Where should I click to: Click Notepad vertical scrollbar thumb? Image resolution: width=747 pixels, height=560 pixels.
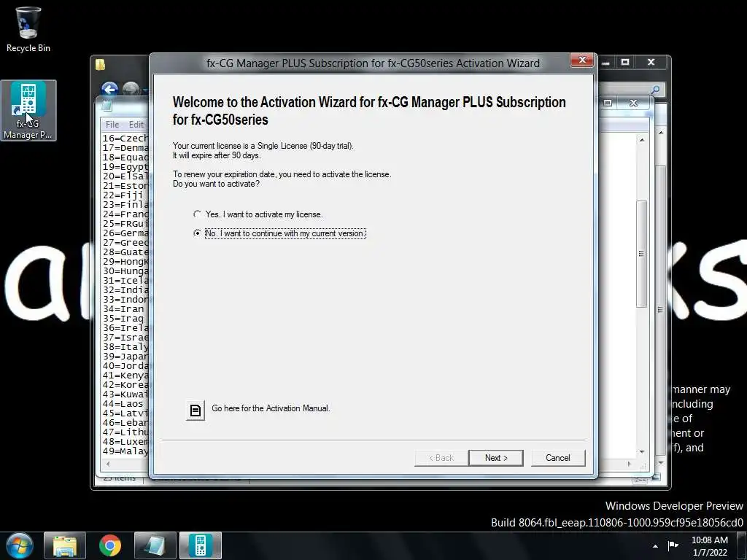click(642, 254)
